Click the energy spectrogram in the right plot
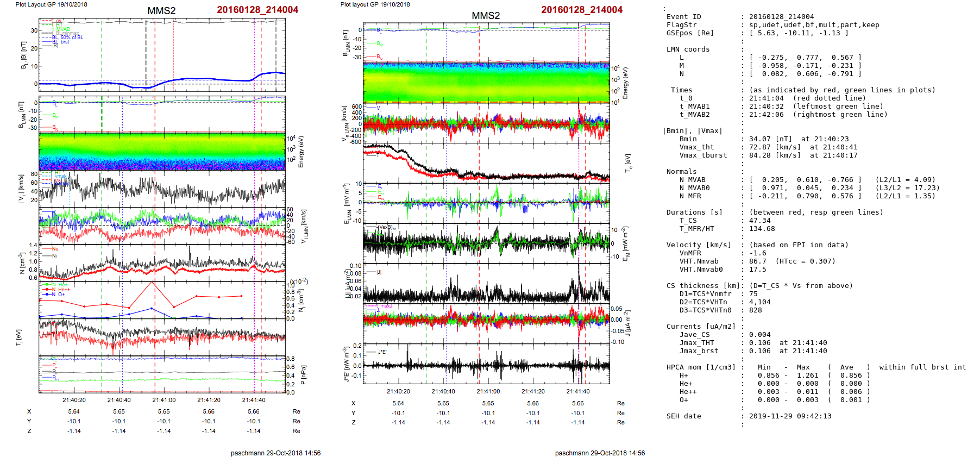The height and width of the screenshot is (457, 980). (x=486, y=82)
